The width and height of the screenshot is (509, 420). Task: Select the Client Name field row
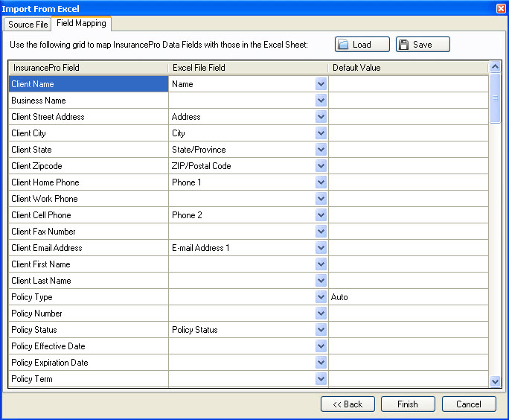tap(89, 84)
